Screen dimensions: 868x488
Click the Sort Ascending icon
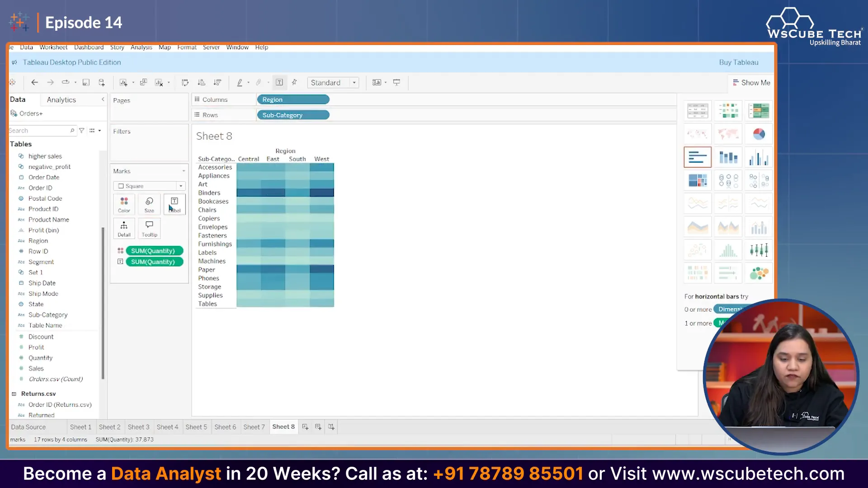[x=202, y=83]
